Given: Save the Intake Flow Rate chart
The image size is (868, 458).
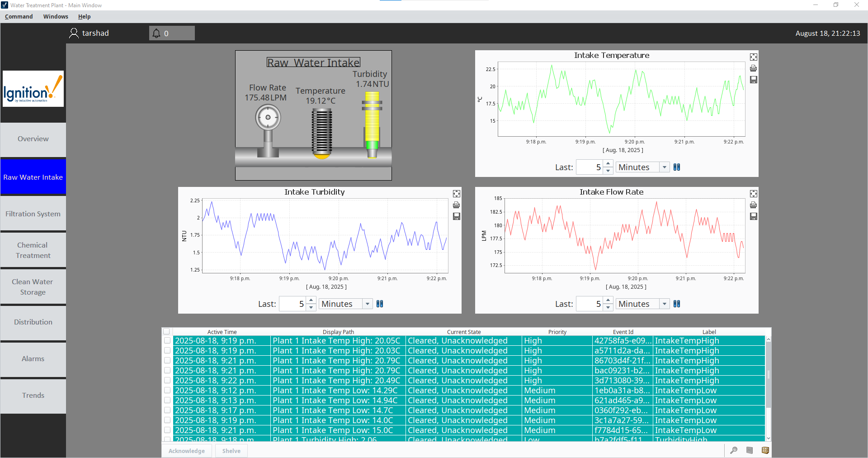Looking at the screenshot, I should [x=753, y=216].
